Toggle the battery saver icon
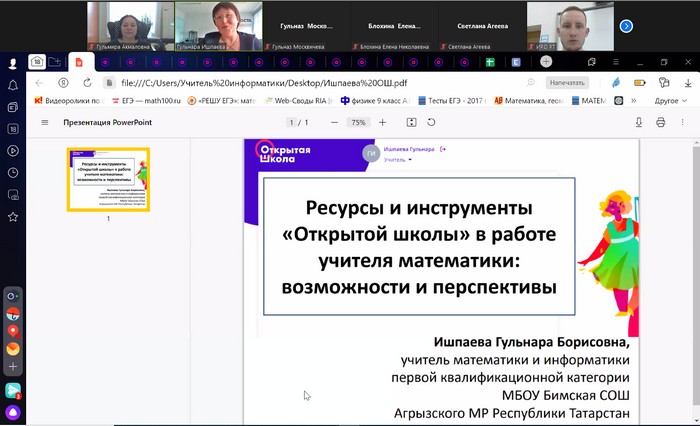The height and width of the screenshot is (426, 700). (640, 83)
